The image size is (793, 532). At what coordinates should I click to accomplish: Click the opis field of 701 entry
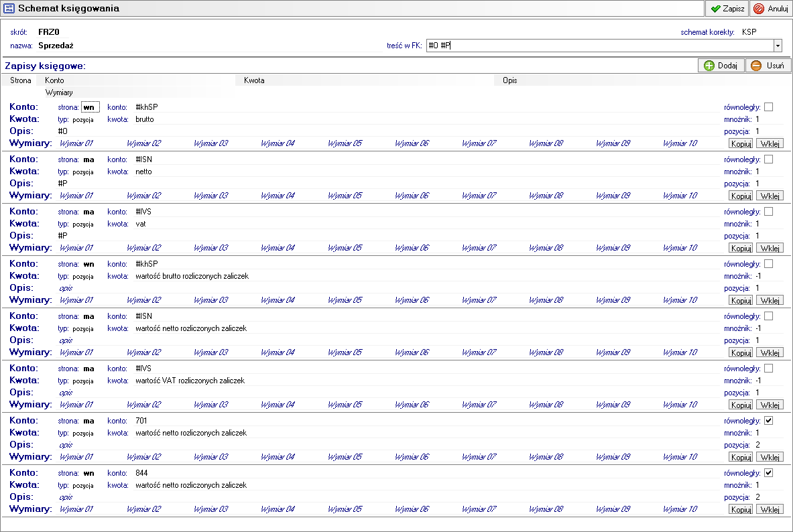click(x=66, y=445)
